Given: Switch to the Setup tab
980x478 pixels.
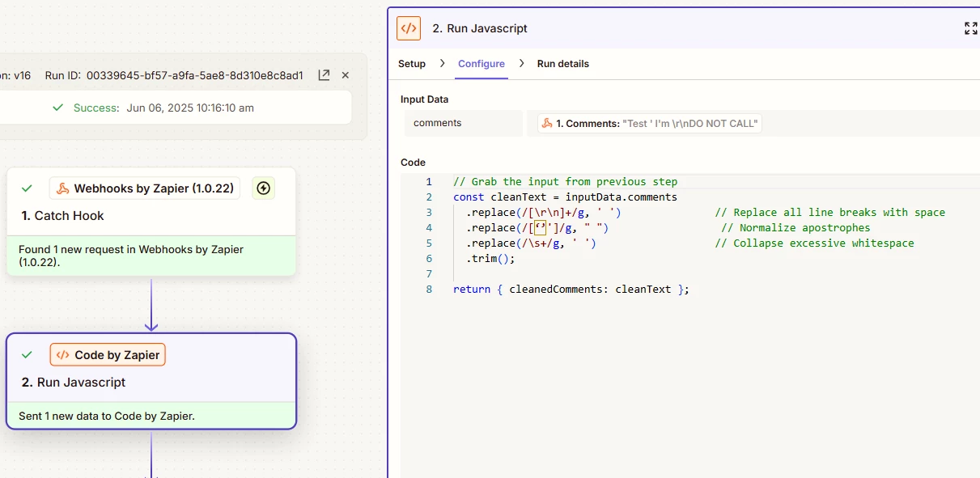Looking at the screenshot, I should (x=412, y=64).
